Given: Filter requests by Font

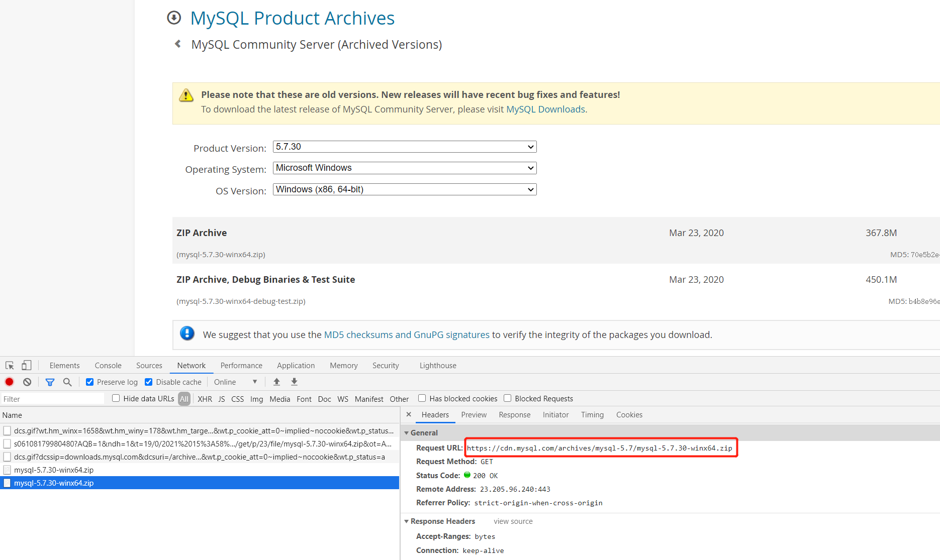Looking at the screenshot, I should (304, 399).
